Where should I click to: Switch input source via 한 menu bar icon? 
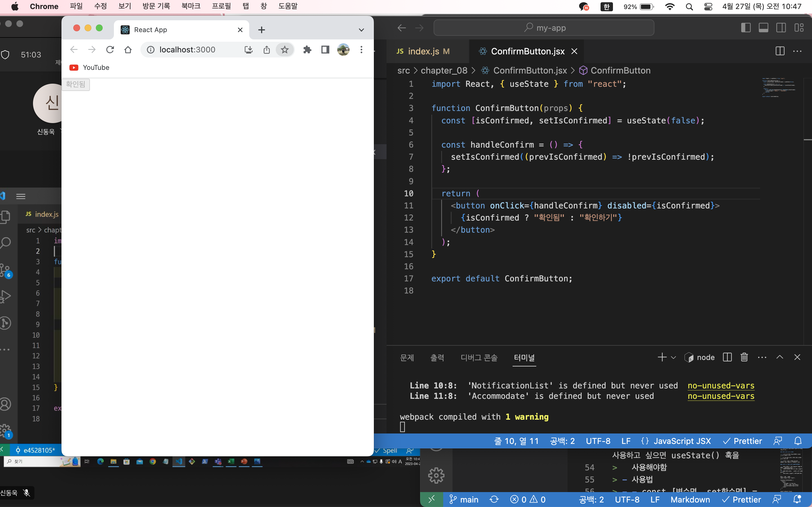point(607,6)
